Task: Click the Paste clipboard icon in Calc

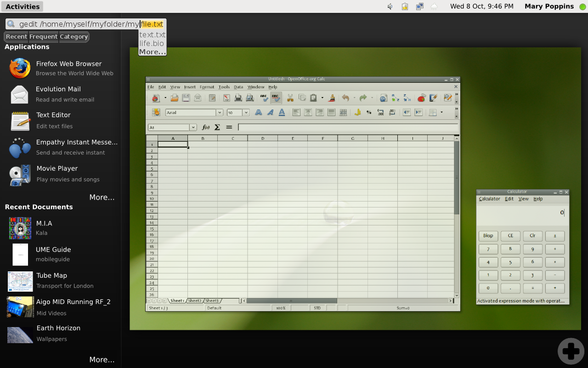Action: click(x=313, y=98)
